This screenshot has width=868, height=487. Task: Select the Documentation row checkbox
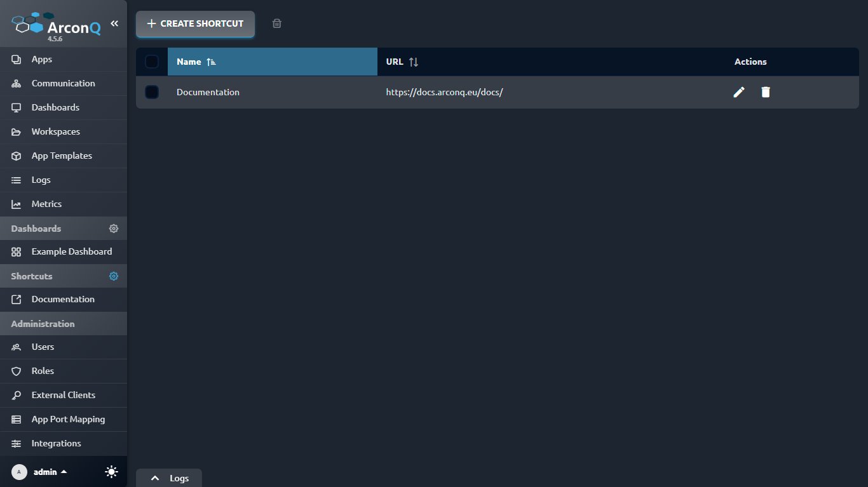point(152,92)
